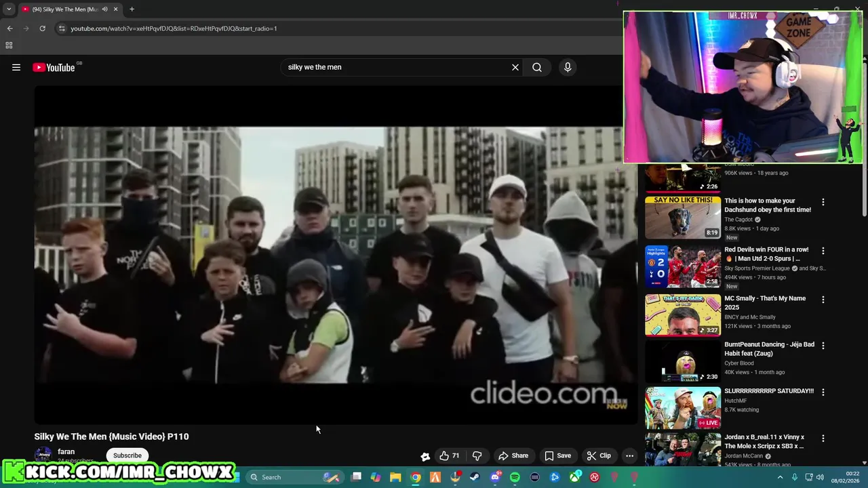Open the Windows taskbar Search box
This screenshot has width=868, height=488.
(x=294, y=477)
